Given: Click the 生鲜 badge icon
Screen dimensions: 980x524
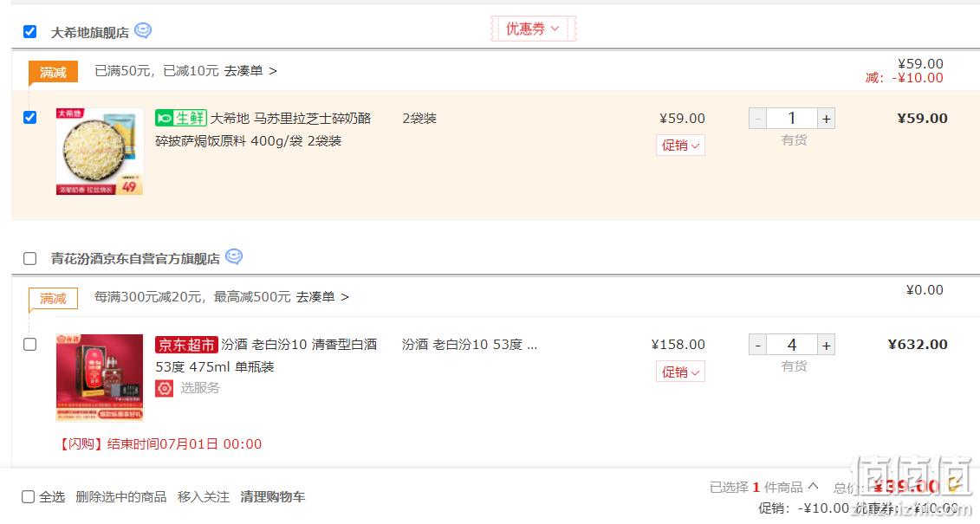Looking at the screenshot, I should [181, 118].
